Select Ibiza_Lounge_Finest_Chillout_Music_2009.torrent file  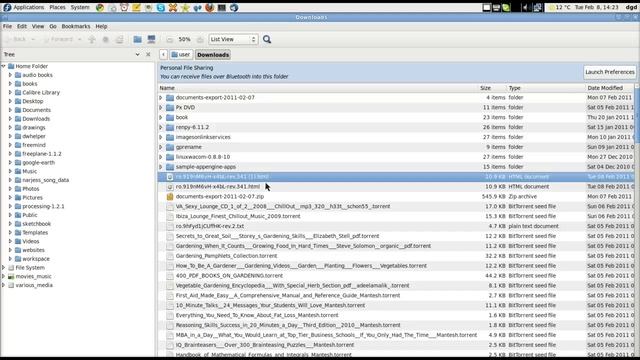(x=238, y=216)
